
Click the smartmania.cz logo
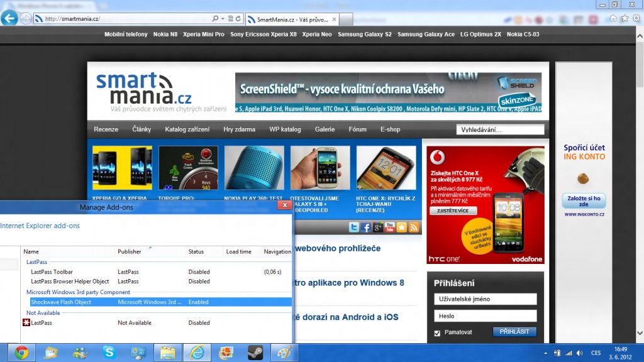144,89
